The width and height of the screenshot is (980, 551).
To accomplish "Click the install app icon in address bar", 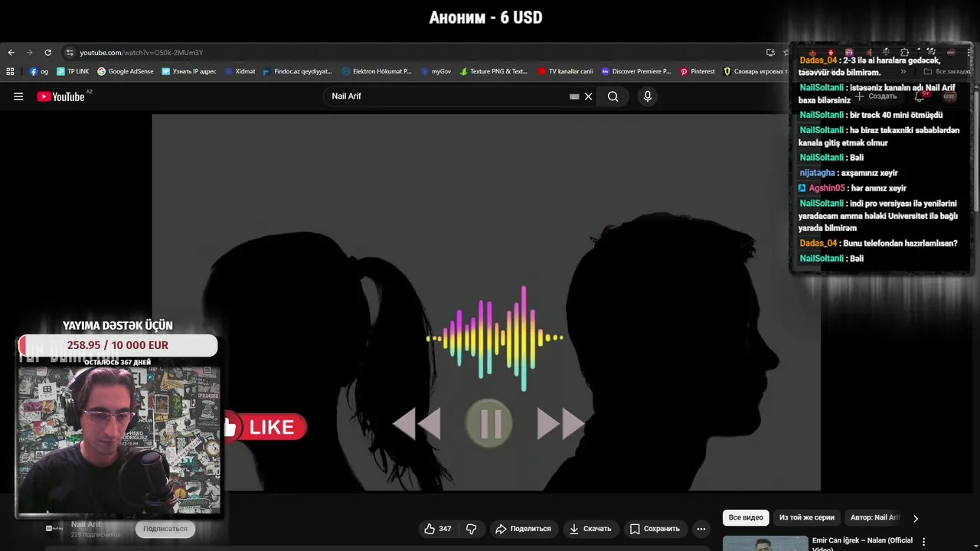I will tap(770, 53).
